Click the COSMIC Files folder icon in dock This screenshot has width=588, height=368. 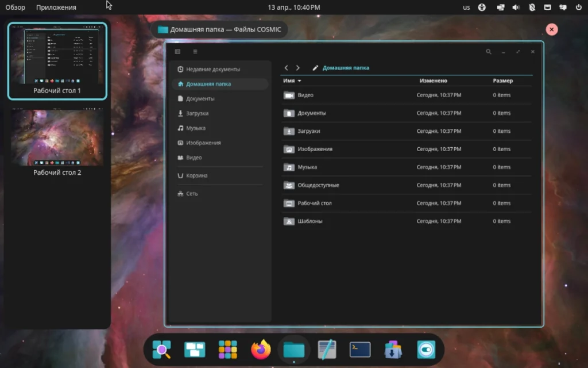tap(293, 350)
